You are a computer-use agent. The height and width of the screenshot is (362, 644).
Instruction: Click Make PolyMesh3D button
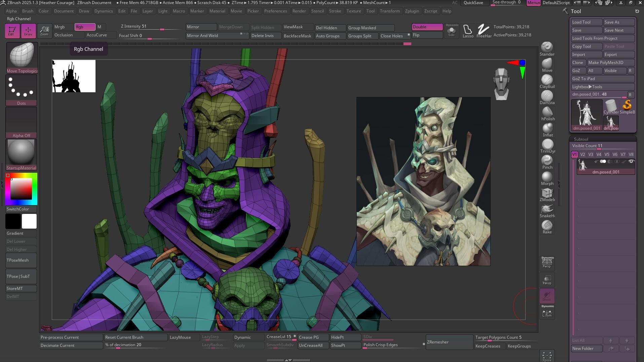pos(611,62)
